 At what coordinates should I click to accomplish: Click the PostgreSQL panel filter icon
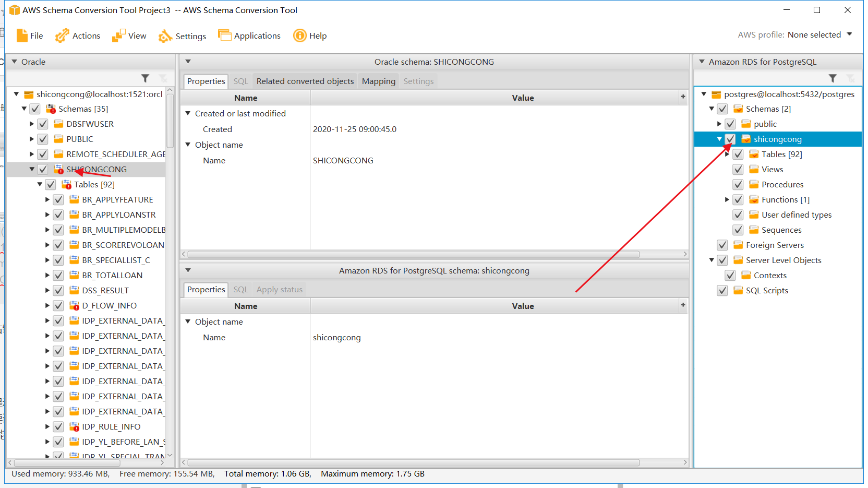(833, 78)
